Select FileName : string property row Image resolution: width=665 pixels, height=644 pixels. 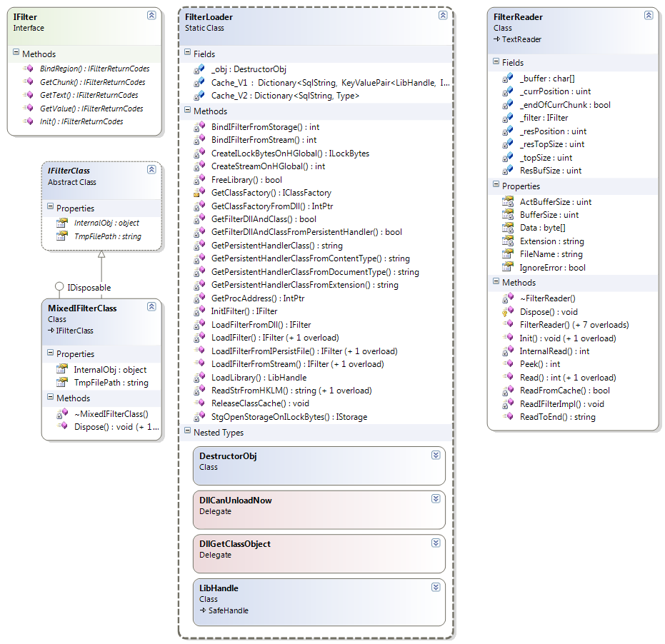click(551, 254)
